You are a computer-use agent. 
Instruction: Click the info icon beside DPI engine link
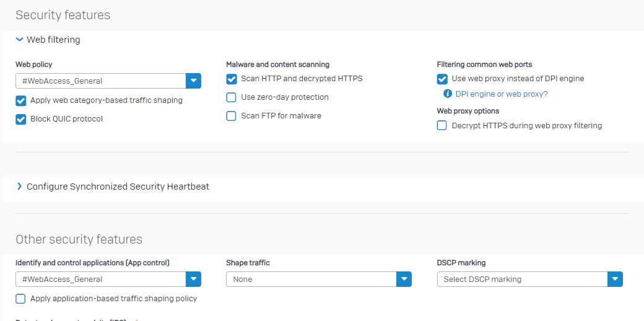pos(447,94)
